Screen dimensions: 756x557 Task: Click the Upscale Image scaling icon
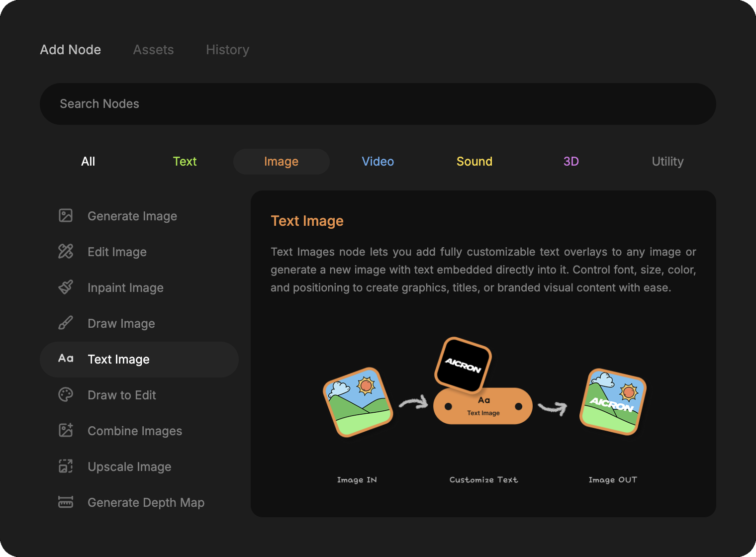66,466
